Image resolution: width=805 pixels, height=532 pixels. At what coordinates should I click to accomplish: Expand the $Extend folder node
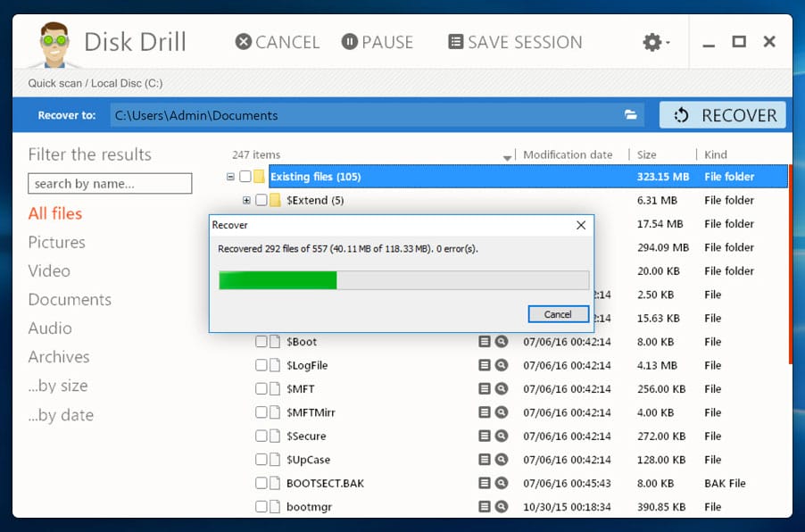(x=246, y=200)
